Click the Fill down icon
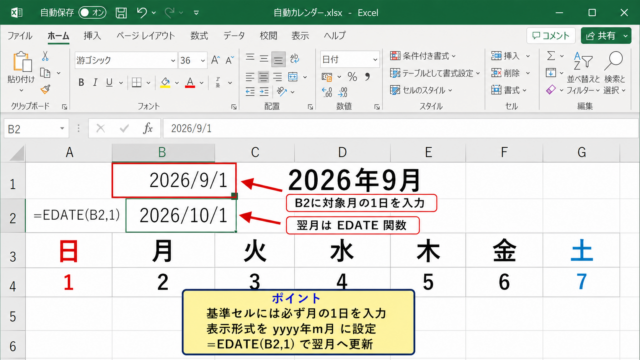 pos(551,73)
